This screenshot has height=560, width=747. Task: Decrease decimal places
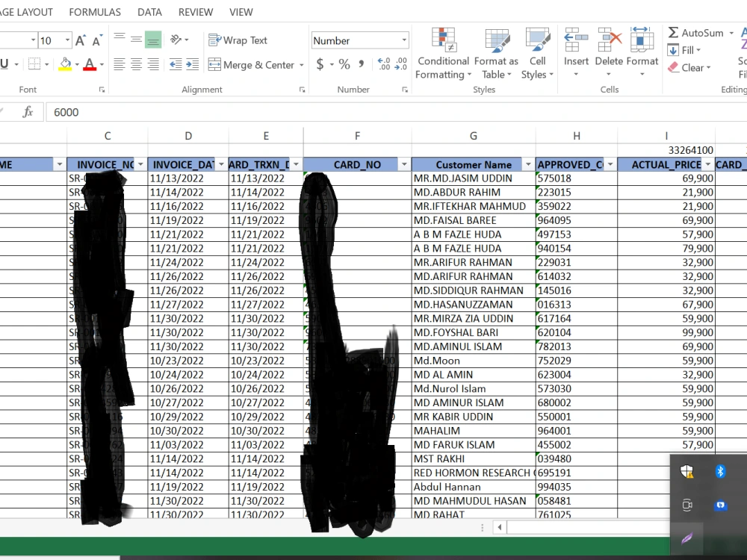click(401, 63)
